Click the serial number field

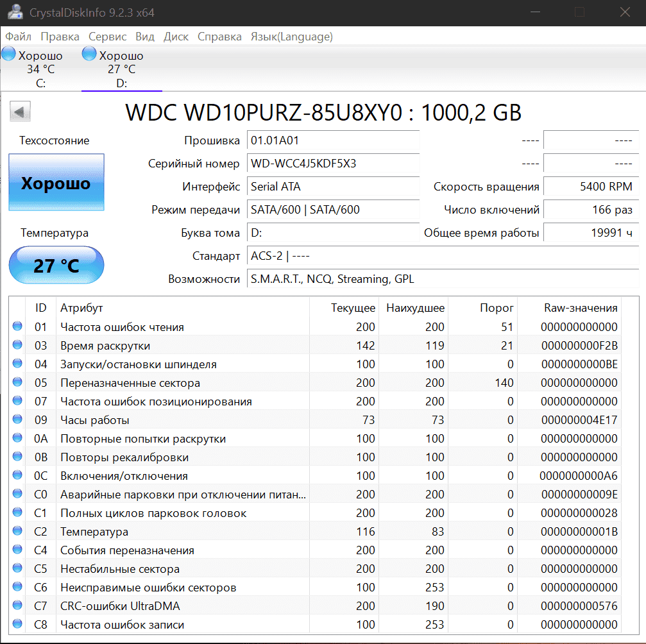click(x=333, y=164)
